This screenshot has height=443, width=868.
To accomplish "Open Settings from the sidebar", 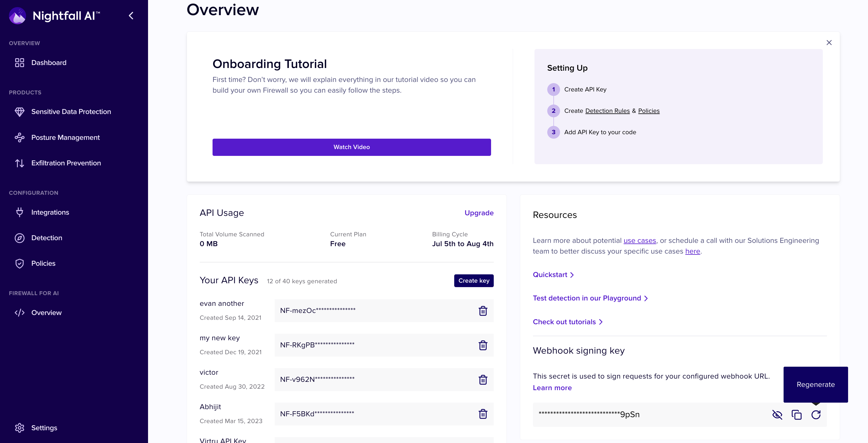I will tap(44, 428).
